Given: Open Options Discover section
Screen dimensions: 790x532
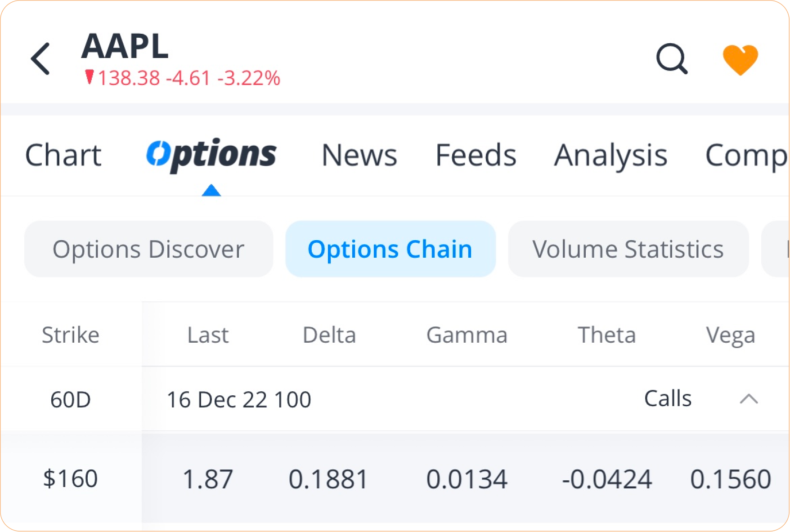Looking at the screenshot, I should point(148,249).
